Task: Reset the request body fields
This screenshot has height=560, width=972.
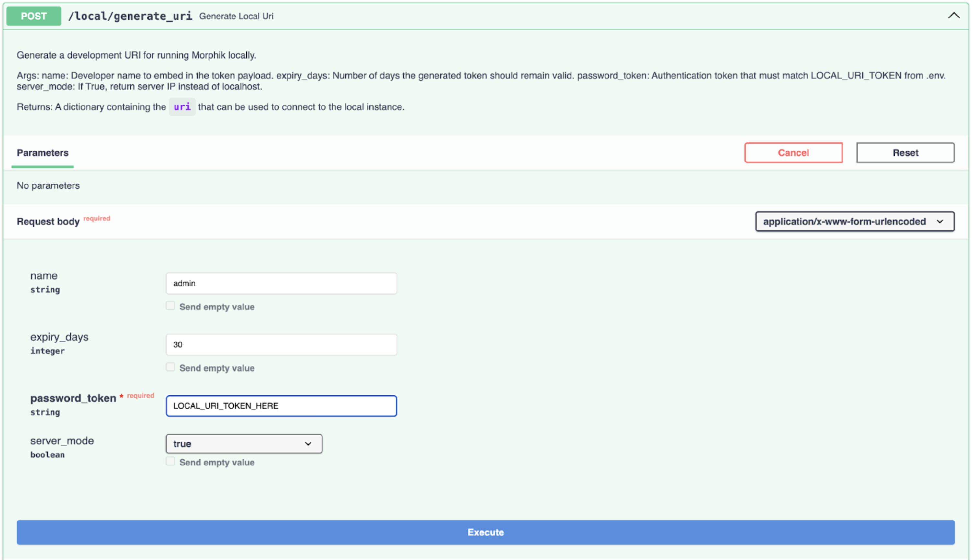Action: [x=905, y=153]
